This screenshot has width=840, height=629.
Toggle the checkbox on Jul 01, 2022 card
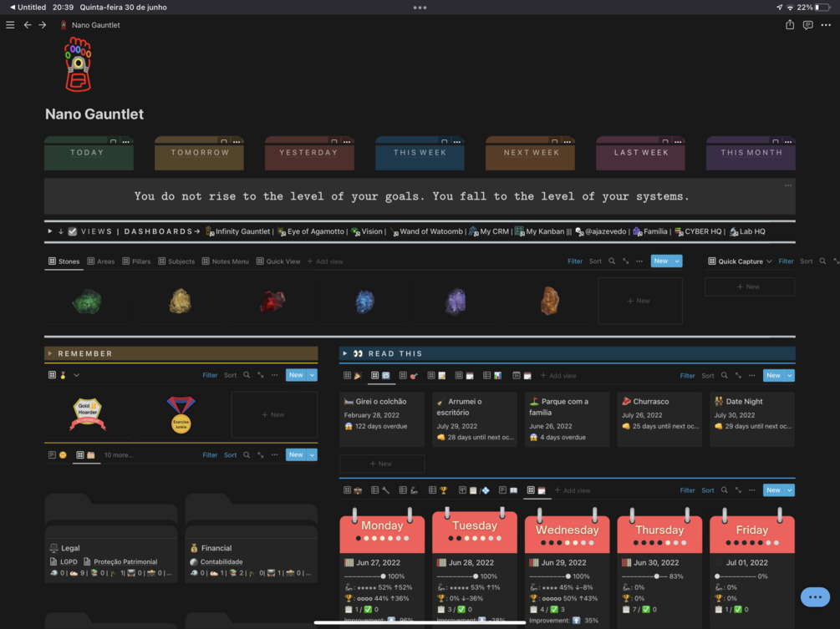click(719, 563)
